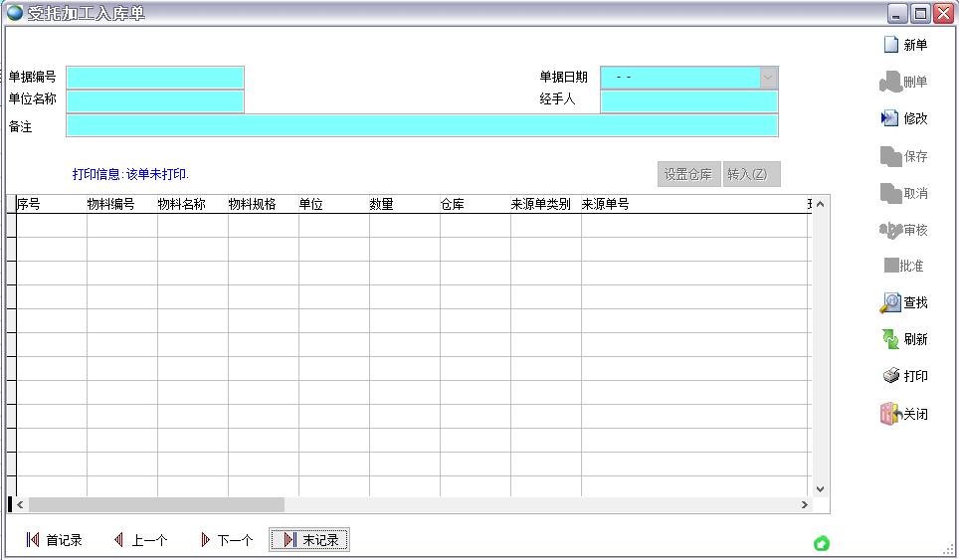The width and height of the screenshot is (959, 560).
Task: Click the green icon at bottom right
Action: [x=822, y=543]
